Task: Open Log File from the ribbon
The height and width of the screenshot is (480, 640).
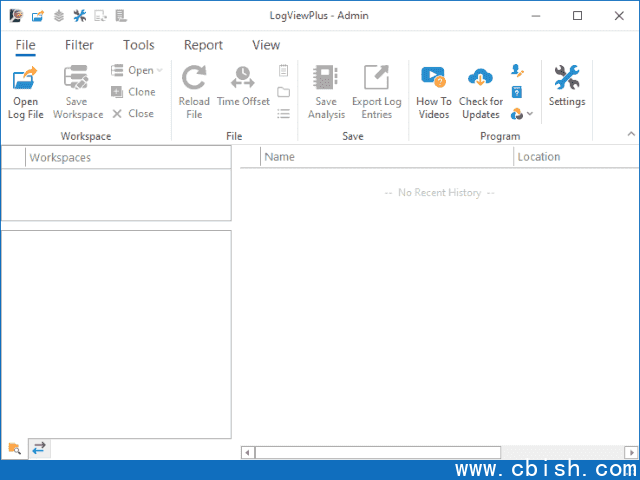Action: (x=25, y=93)
